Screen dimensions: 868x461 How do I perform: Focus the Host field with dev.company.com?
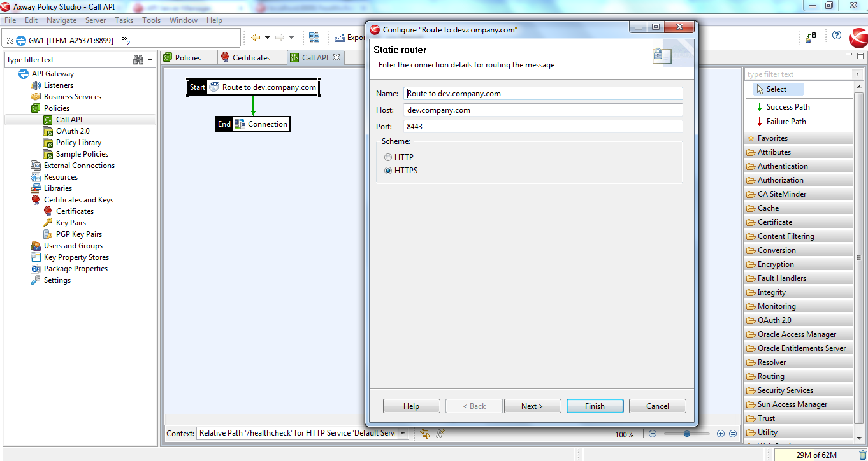(543, 110)
